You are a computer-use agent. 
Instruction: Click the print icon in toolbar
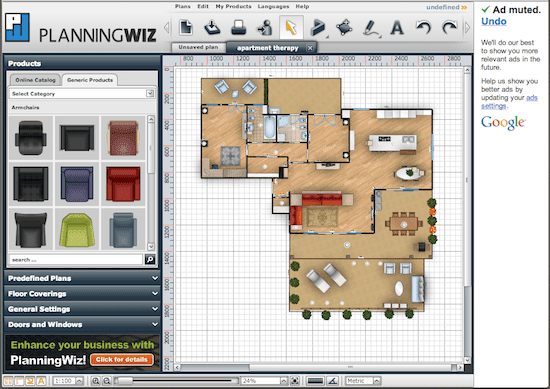[x=239, y=27]
